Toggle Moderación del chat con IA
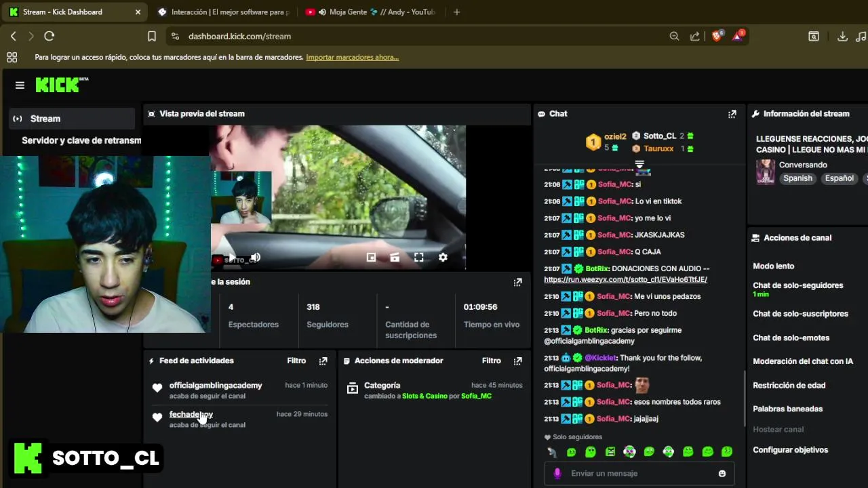 pyautogui.click(x=803, y=361)
